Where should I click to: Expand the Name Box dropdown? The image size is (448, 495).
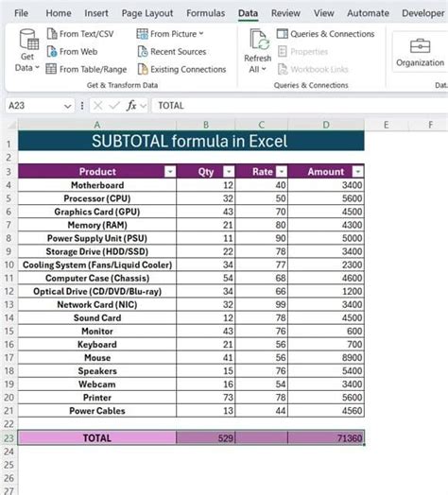point(67,106)
